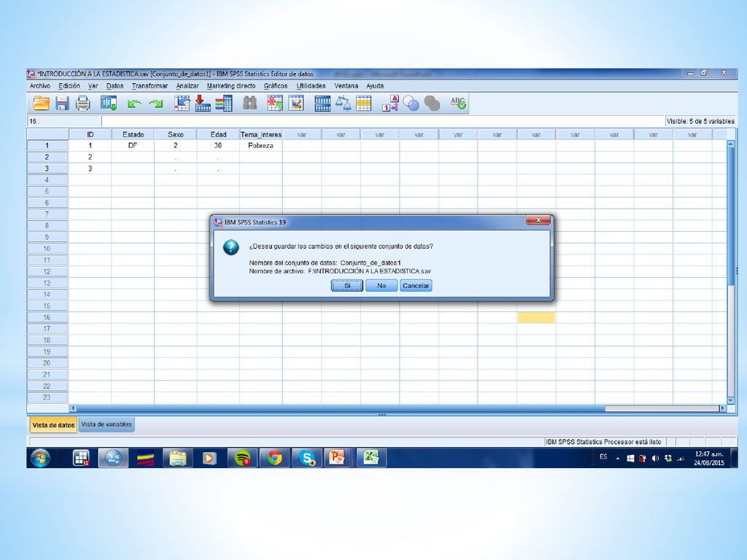This screenshot has height=560, width=747.
Task: Click the highlighted yellow cell in row 16
Action: [x=536, y=317]
